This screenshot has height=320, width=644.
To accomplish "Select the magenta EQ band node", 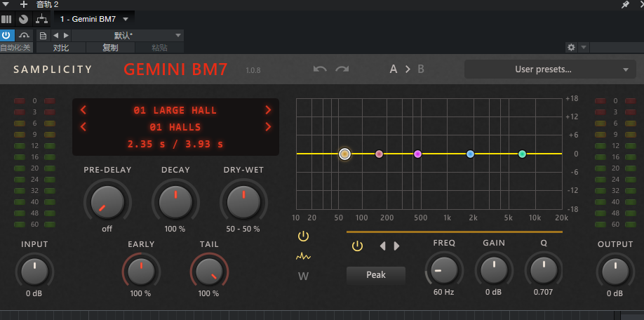I will (417, 154).
